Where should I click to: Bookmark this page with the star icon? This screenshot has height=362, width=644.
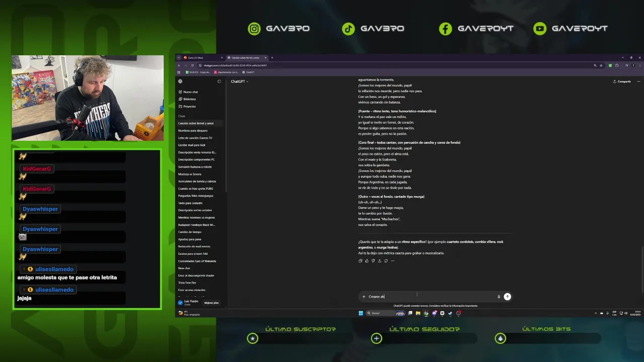[601, 65]
